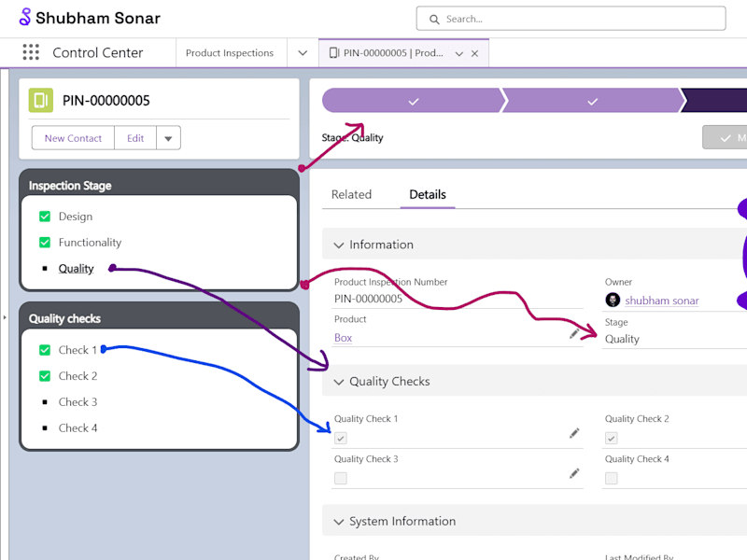747x560 pixels.
Task: Close the PIN-00000005 workspace tab
Action: (x=474, y=53)
